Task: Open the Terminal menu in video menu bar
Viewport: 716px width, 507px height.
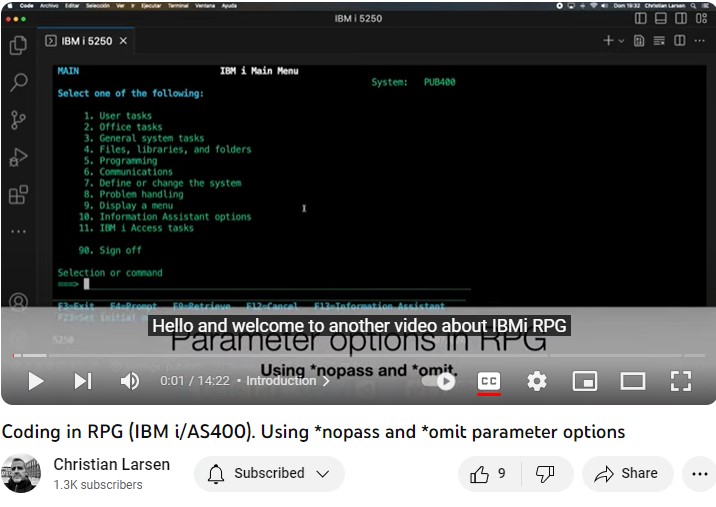Action: [x=178, y=6]
